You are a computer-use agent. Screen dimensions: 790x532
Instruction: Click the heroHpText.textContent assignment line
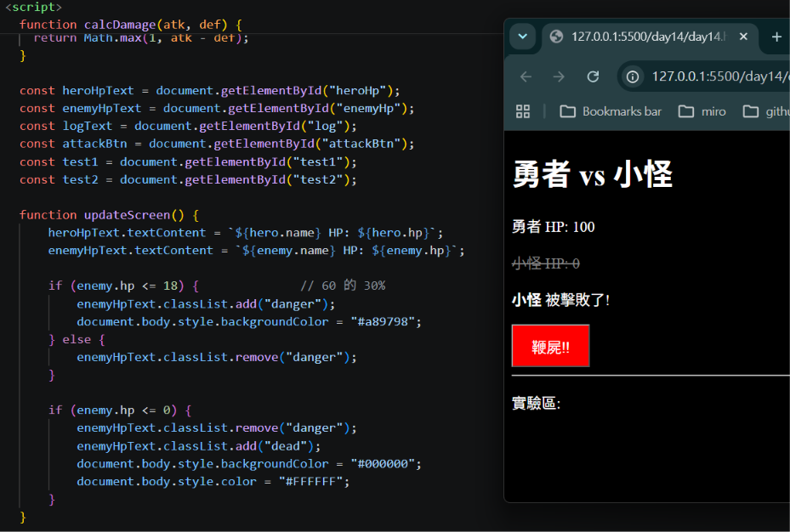pyautogui.click(x=246, y=233)
